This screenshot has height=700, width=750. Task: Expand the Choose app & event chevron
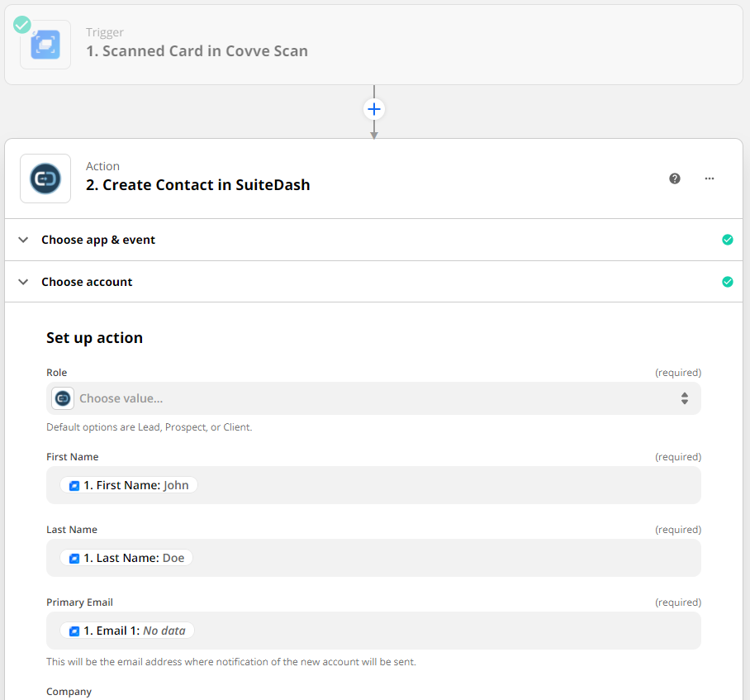click(23, 240)
